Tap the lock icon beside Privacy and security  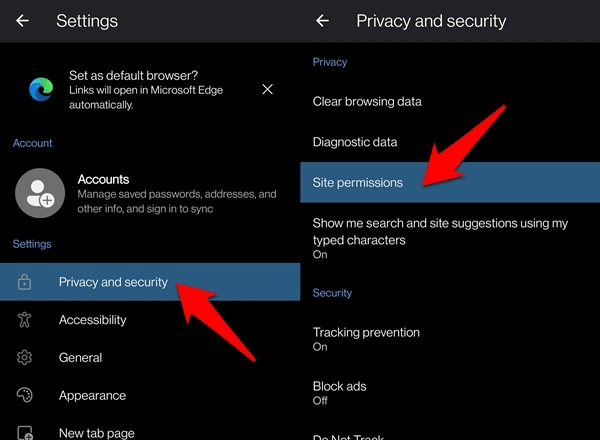(25, 282)
